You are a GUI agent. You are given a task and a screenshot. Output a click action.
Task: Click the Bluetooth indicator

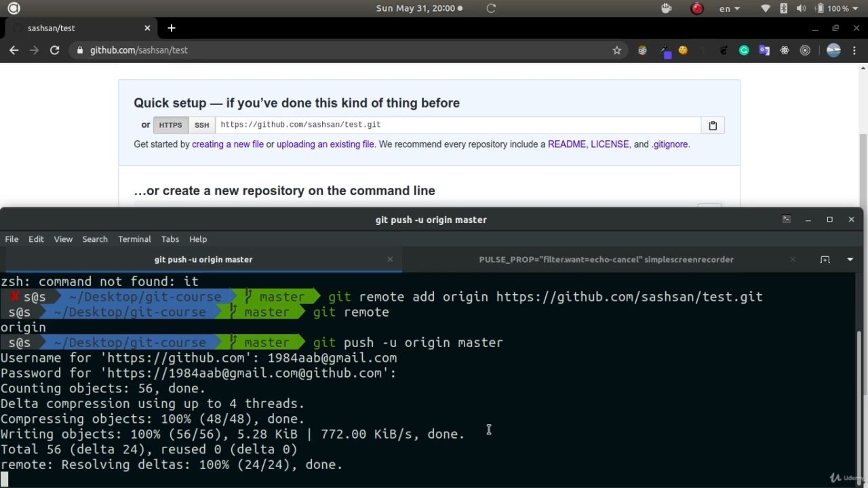(784, 9)
